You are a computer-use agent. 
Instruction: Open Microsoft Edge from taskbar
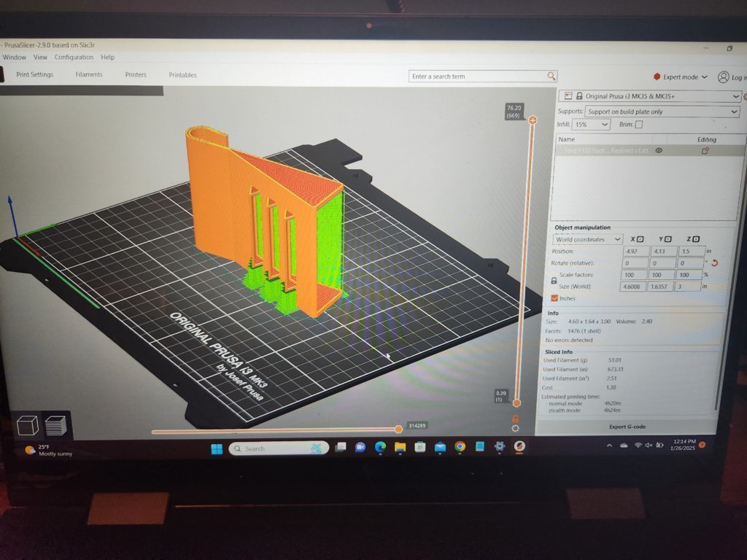(380, 447)
